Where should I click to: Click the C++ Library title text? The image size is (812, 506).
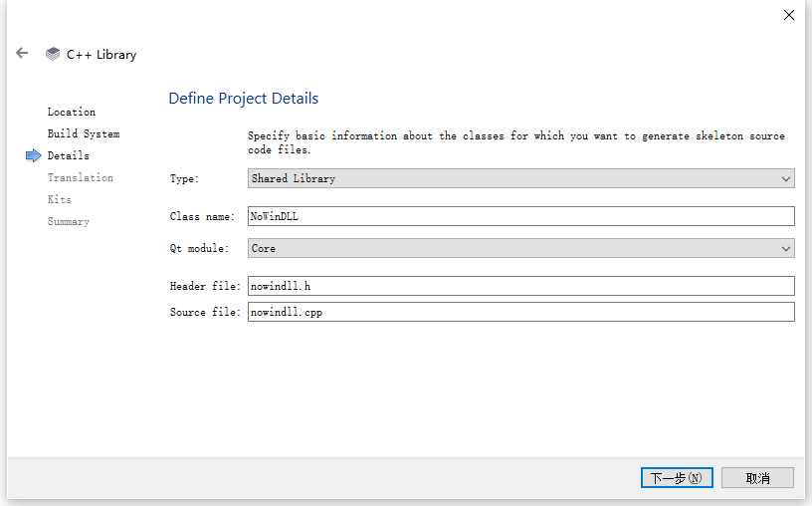pos(101,55)
